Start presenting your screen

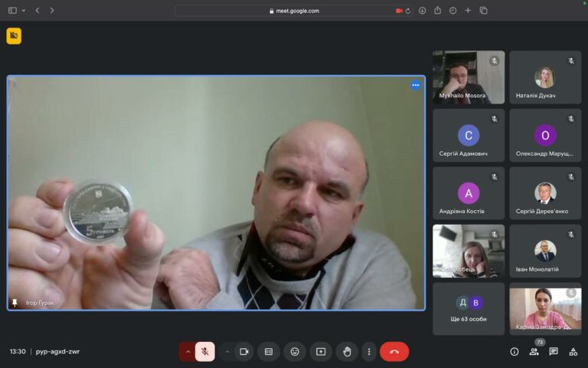coord(321,351)
